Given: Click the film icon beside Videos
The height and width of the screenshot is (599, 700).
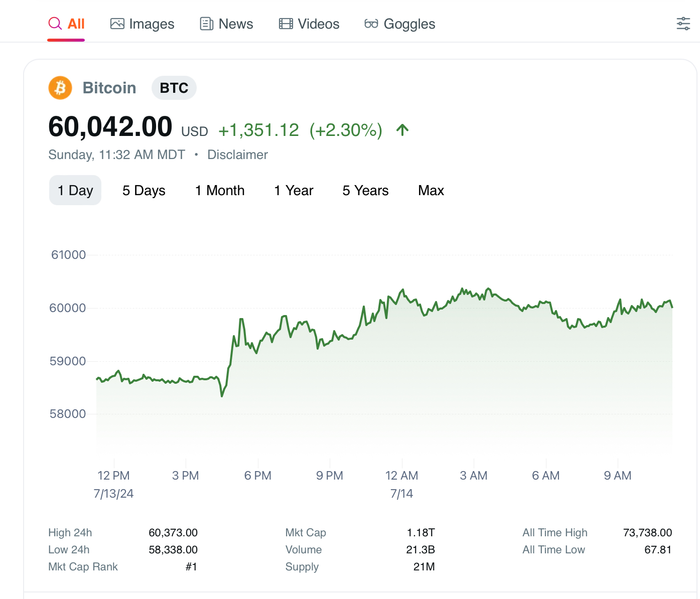Looking at the screenshot, I should (x=286, y=24).
